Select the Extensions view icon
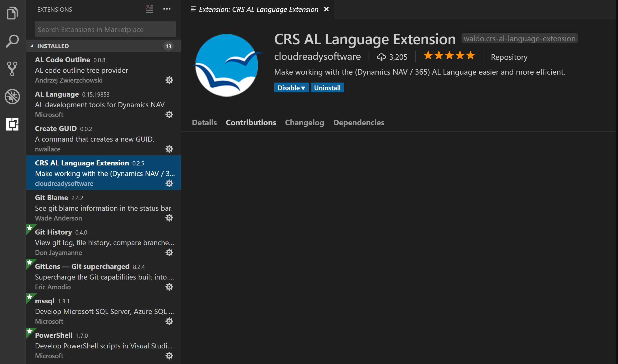The image size is (618, 364). point(12,124)
